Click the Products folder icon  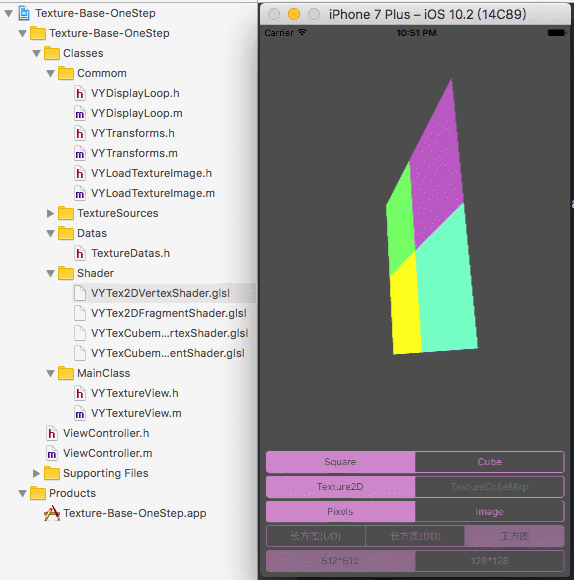(38, 493)
